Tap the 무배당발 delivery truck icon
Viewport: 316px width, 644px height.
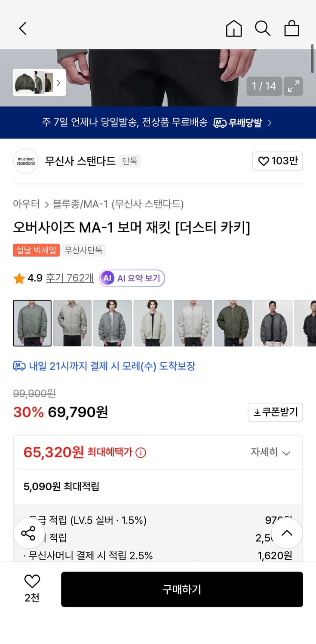tap(219, 122)
